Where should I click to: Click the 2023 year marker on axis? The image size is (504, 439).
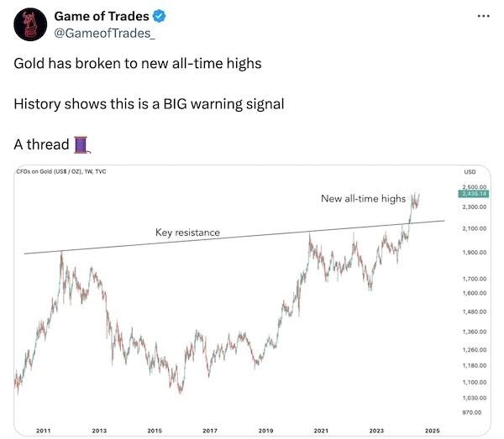[376, 431]
